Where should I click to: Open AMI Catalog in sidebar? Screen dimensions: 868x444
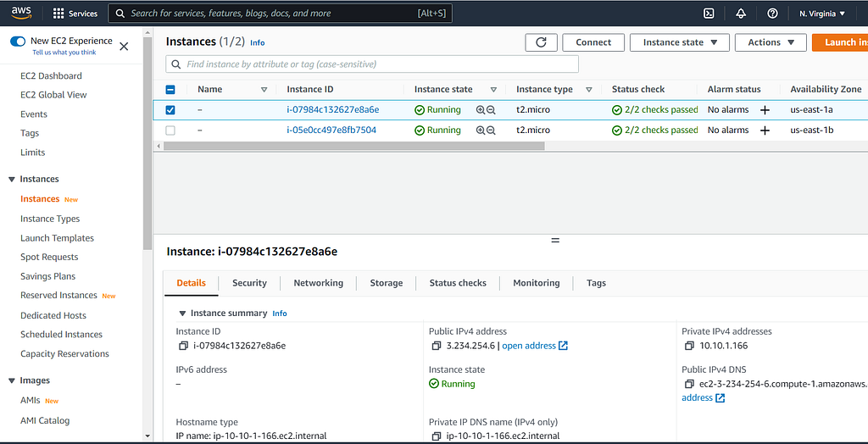[45, 421]
